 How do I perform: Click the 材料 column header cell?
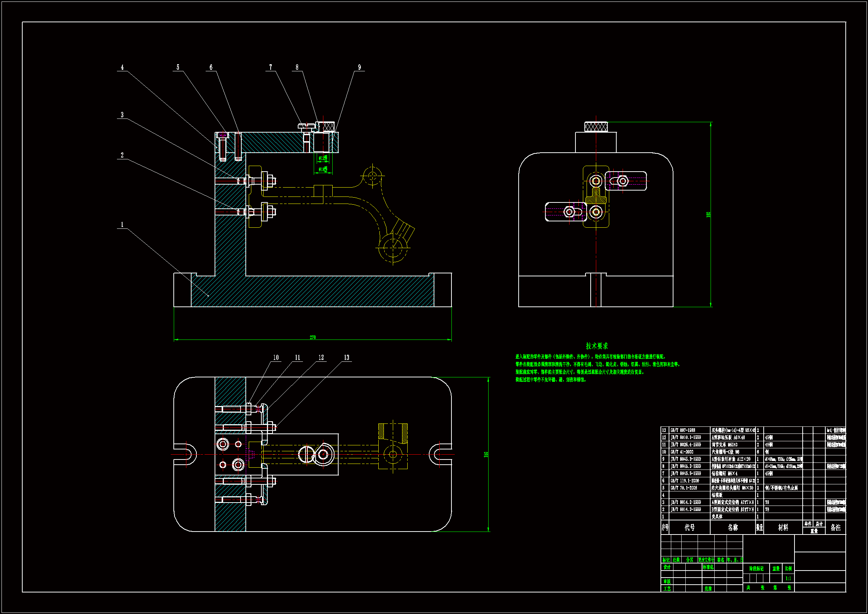coord(783,527)
